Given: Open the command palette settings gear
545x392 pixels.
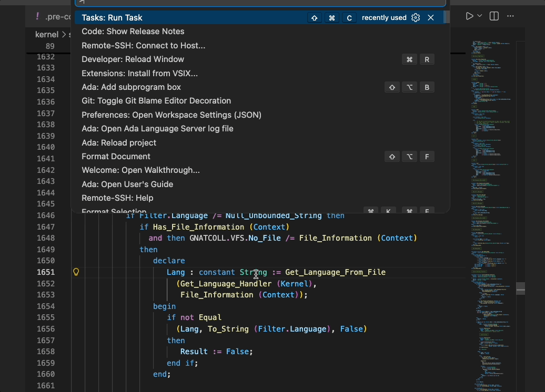Looking at the screenshot, I should (x=415, y=17).
